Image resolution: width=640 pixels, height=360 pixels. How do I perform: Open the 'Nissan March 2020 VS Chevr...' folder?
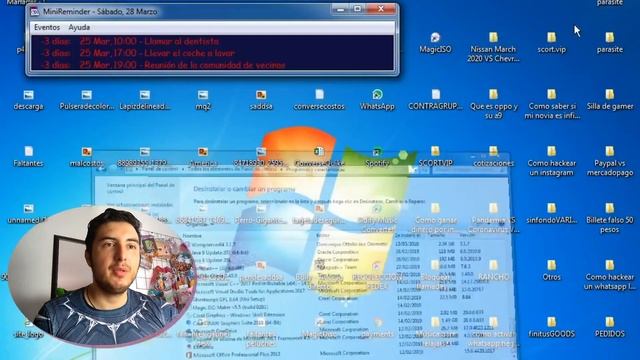point(493,47)
